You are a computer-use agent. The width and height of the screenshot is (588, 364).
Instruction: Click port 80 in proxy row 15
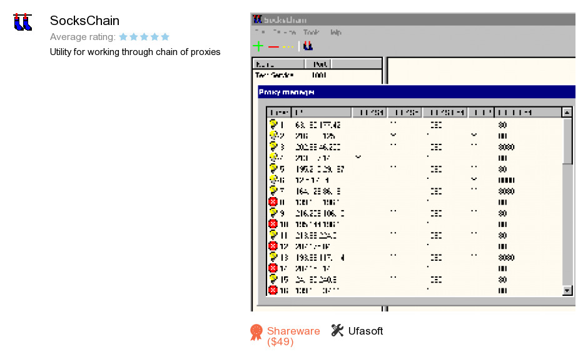coord(502,280)
